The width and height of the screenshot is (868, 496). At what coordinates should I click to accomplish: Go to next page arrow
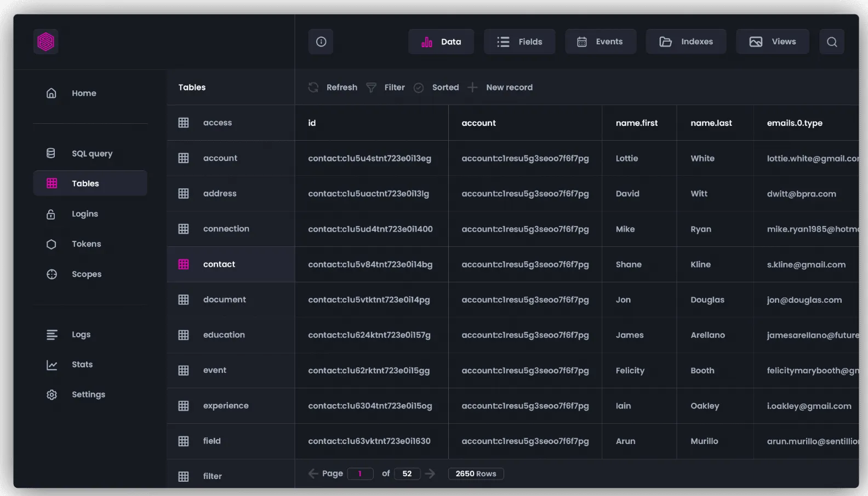tap(430, 474)
